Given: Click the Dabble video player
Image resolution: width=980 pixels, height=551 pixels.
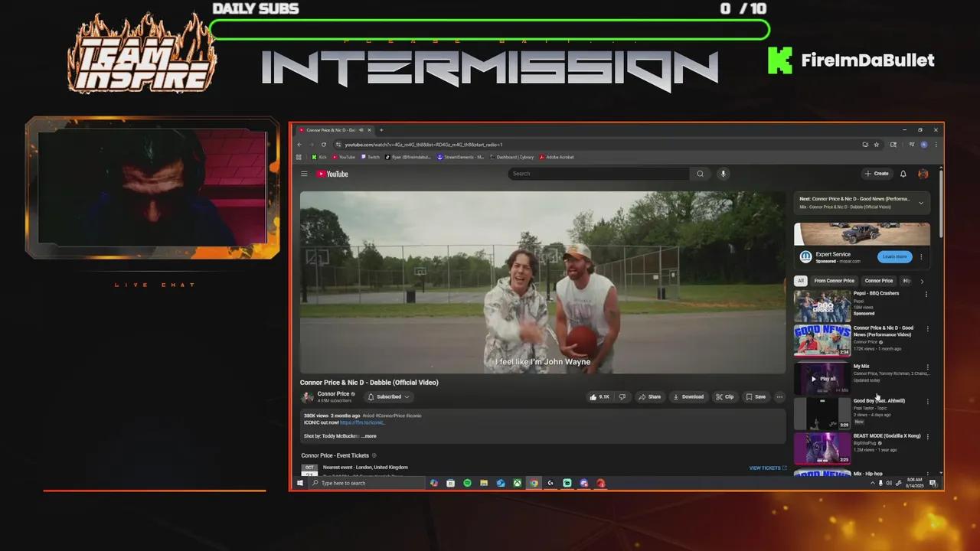Looking at the screenshot, I should 543,282.
